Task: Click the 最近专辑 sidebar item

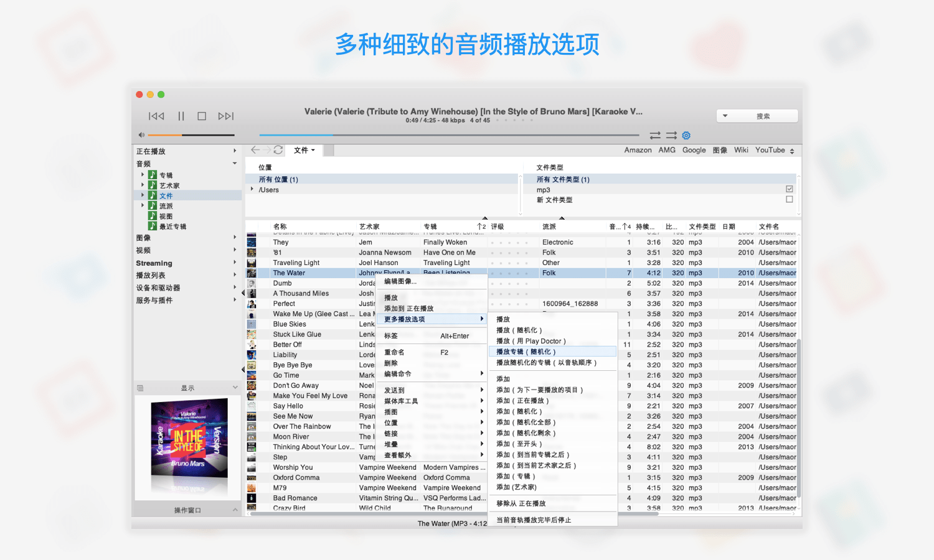Action: (173, 226)
